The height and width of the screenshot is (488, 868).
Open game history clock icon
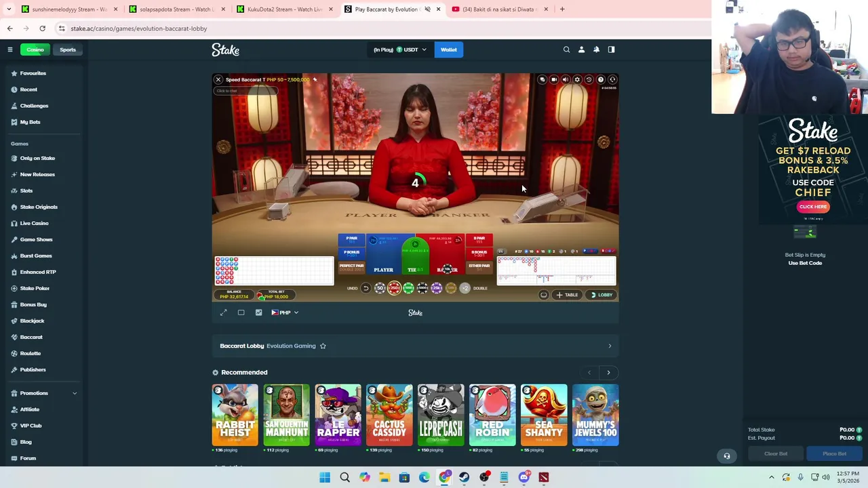tap(589, 80)
